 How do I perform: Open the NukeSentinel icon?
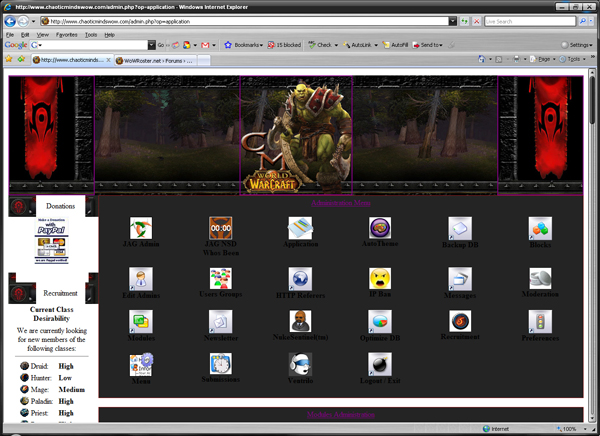[x=300, y=321]
